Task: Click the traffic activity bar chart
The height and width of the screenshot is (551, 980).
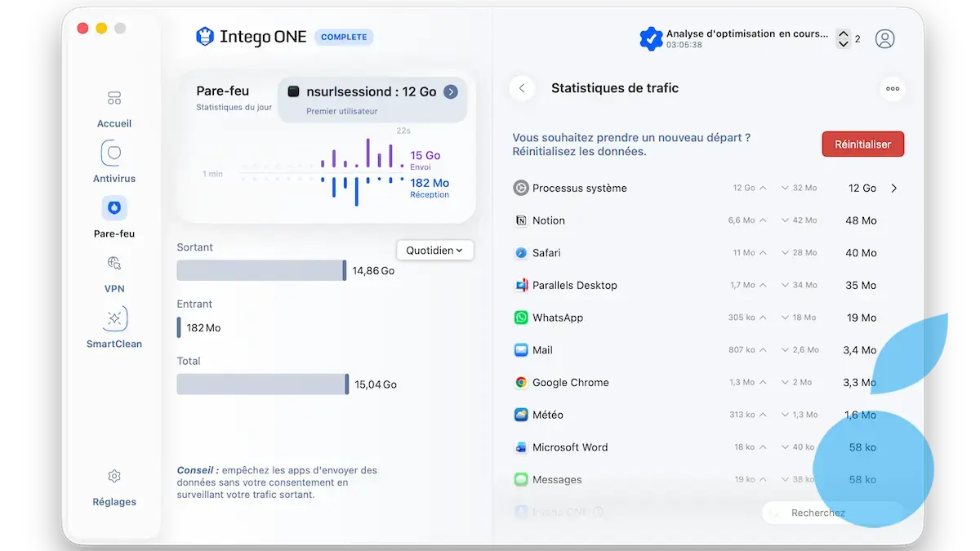Action: (x=323, y=172)
